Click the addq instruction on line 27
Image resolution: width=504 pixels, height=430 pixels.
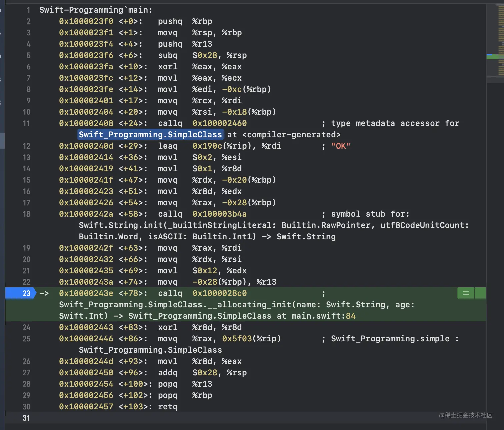click(168, 373)
